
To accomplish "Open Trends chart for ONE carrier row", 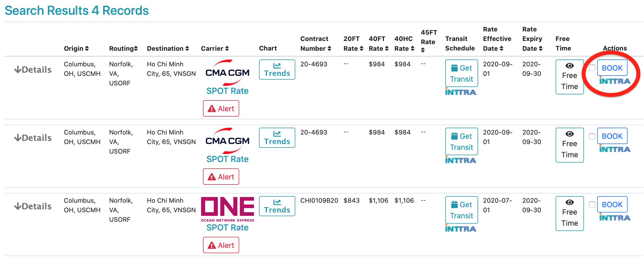I will [x=277, y=206].
